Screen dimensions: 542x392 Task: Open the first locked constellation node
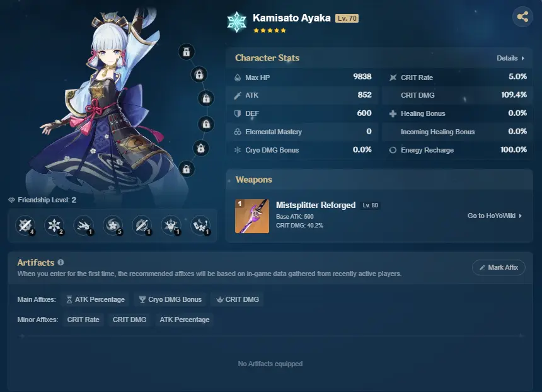pyautogui.click(x=187, y=52)
